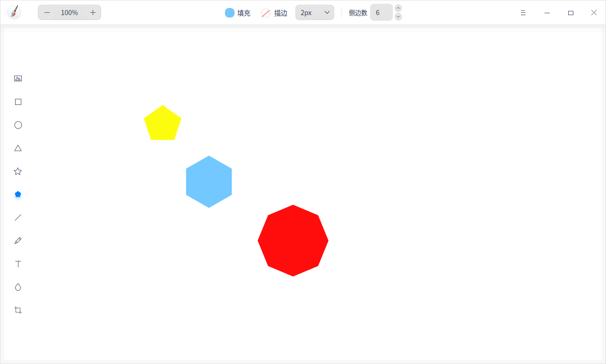Zoom in with the plus button
Viewport: 606px width, 364px height.
click(93, 13)
